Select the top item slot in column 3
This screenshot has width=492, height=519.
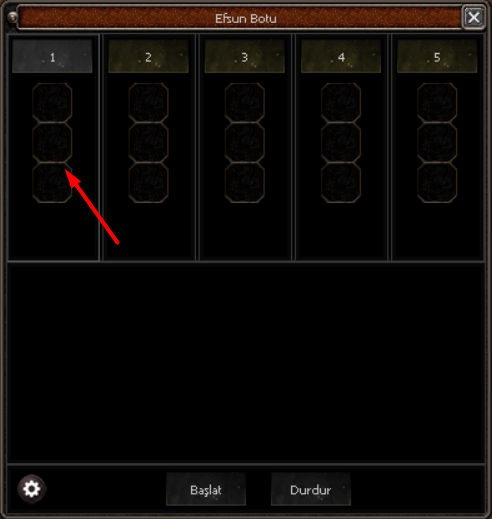245,103
